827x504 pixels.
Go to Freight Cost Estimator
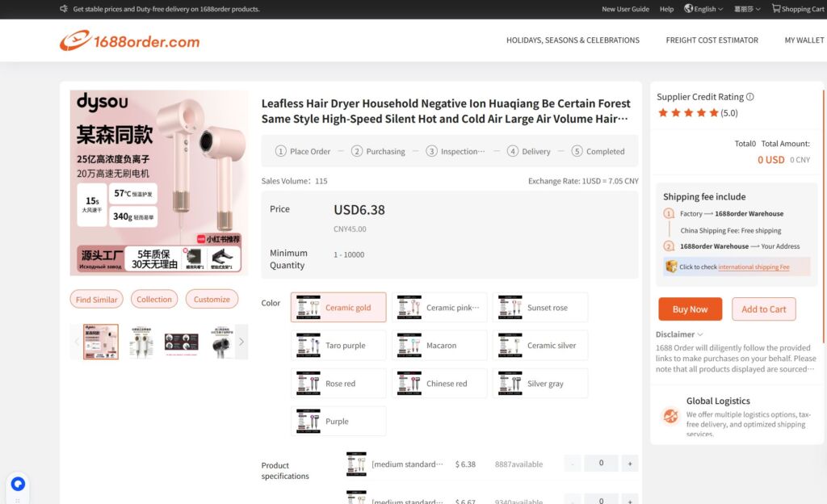712,40
